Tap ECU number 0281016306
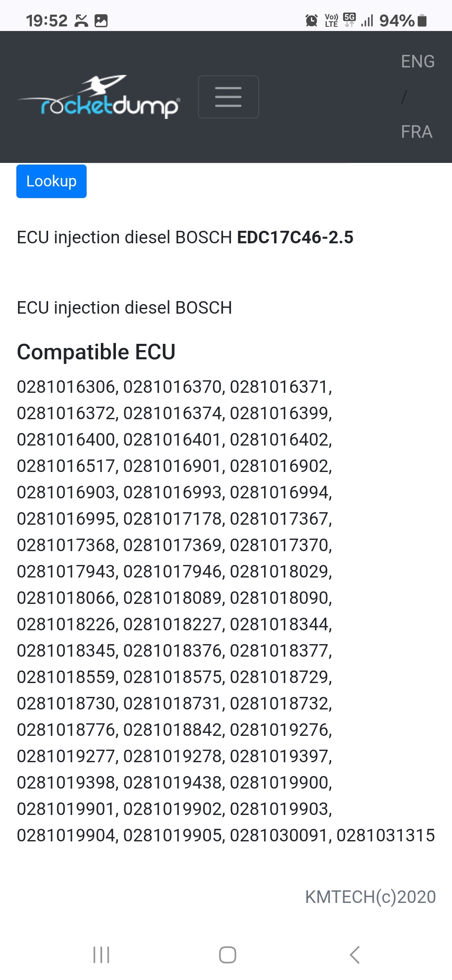Screen dimensions: 452x980 [x=67, y=387]
